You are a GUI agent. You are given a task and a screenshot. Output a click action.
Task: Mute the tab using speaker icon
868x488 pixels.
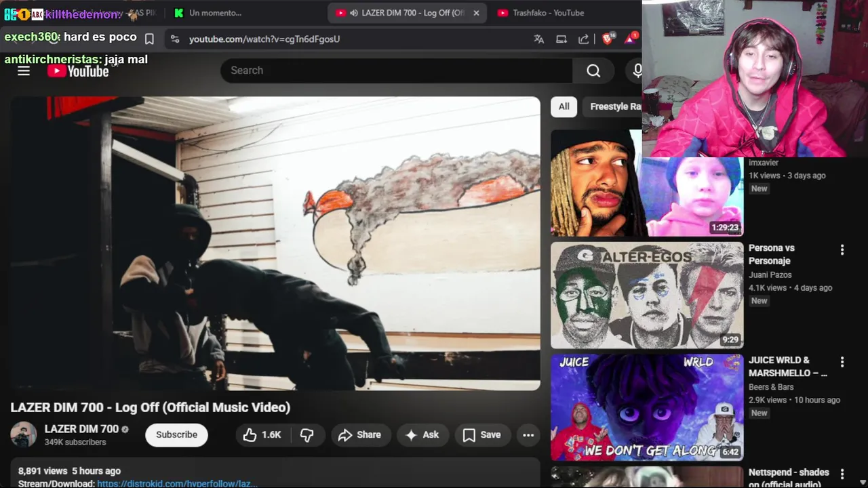pyautogui.click(x=354, y=13)
